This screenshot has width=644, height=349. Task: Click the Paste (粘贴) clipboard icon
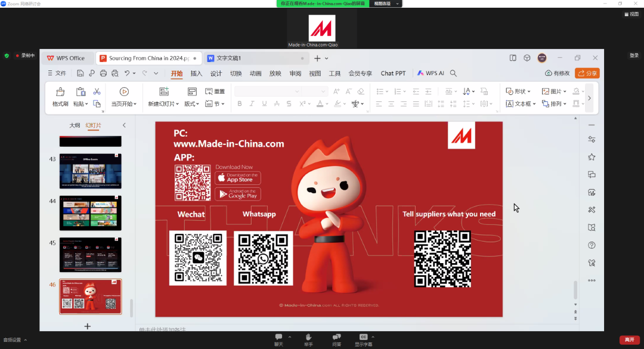coord(80,92)
